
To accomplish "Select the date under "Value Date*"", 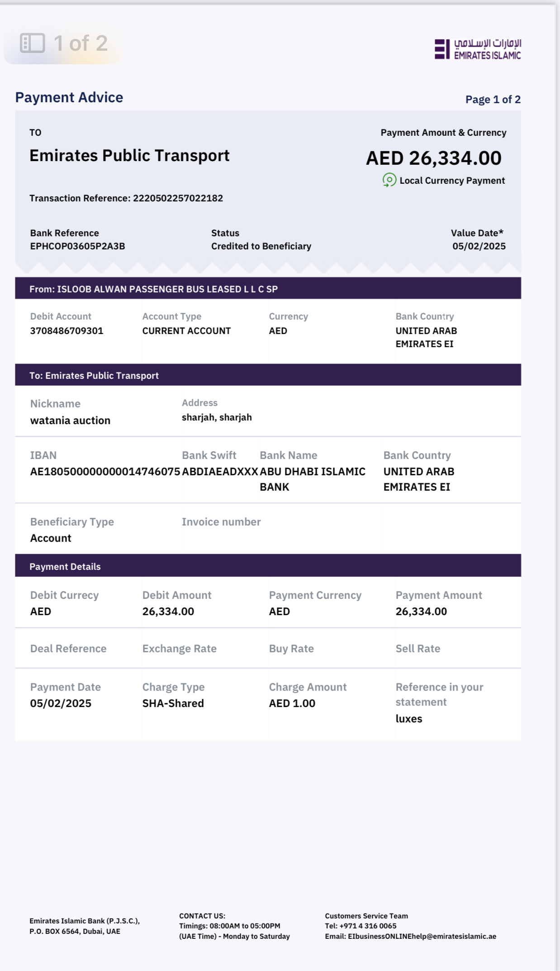I will point(479,246).
